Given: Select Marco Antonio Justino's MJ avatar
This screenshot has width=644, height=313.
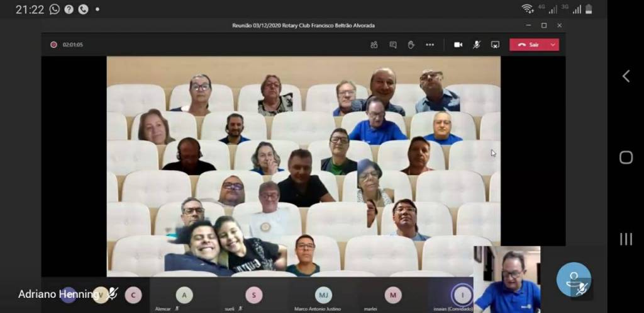Looking at the screenshot, I should [323, 295].
